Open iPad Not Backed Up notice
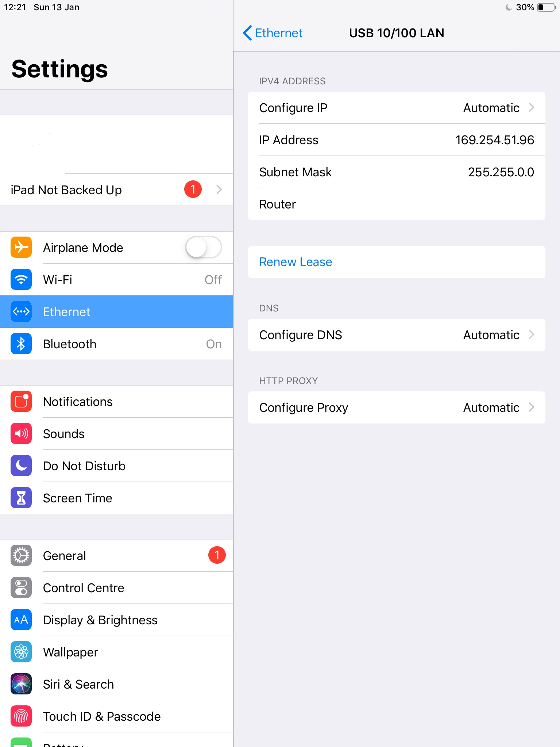Screen dimensions: 560x747 coord(117,190)
